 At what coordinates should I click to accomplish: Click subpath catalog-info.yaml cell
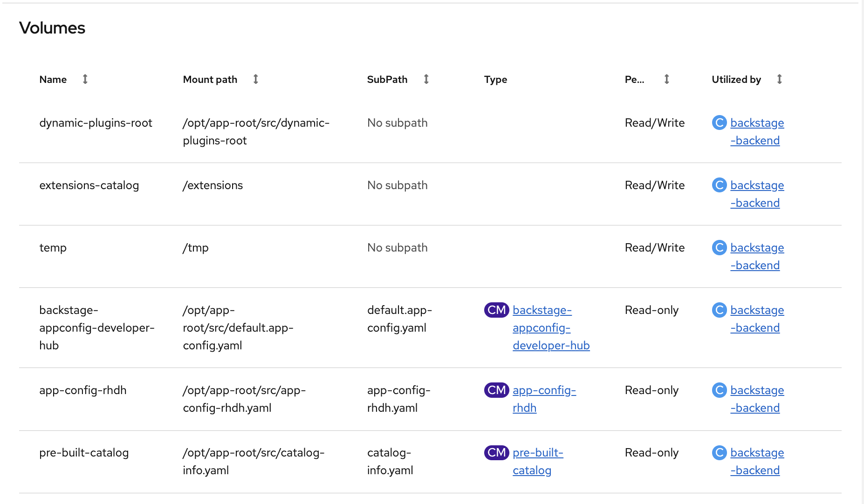click(x=390, y=462)
